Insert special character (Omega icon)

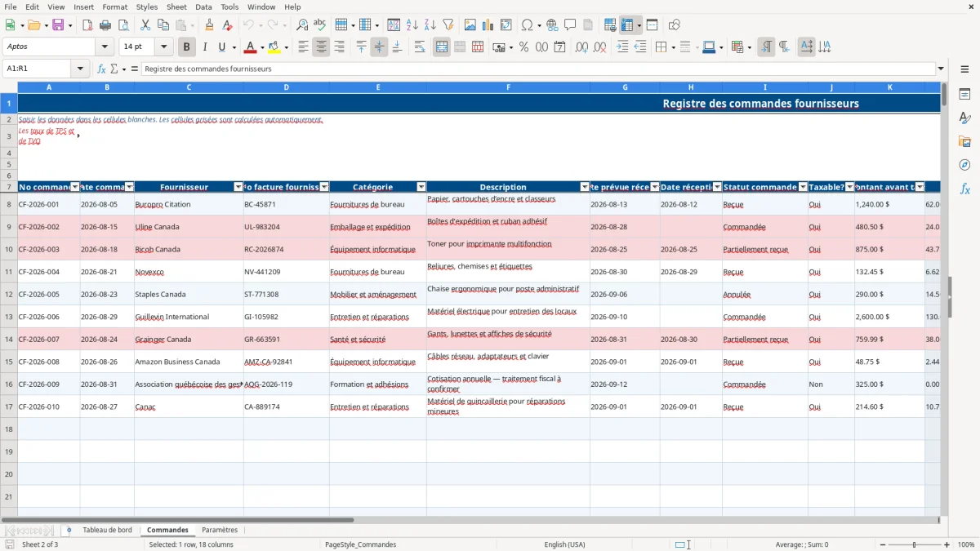[x=527, y=25]
